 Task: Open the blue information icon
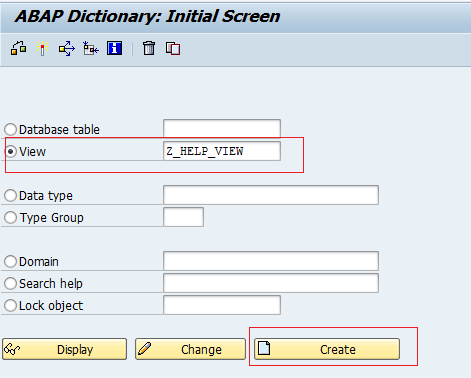[114, 48]
